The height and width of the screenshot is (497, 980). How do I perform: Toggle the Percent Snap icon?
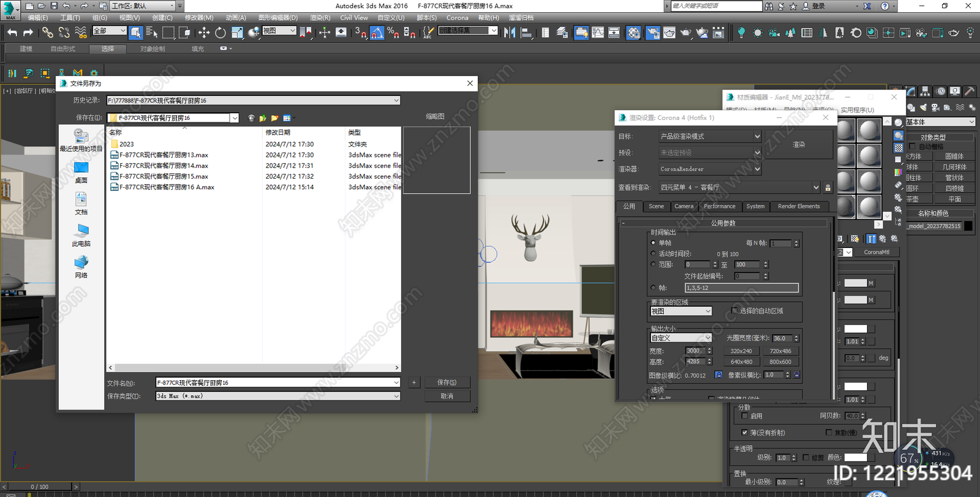pos(393,32)
